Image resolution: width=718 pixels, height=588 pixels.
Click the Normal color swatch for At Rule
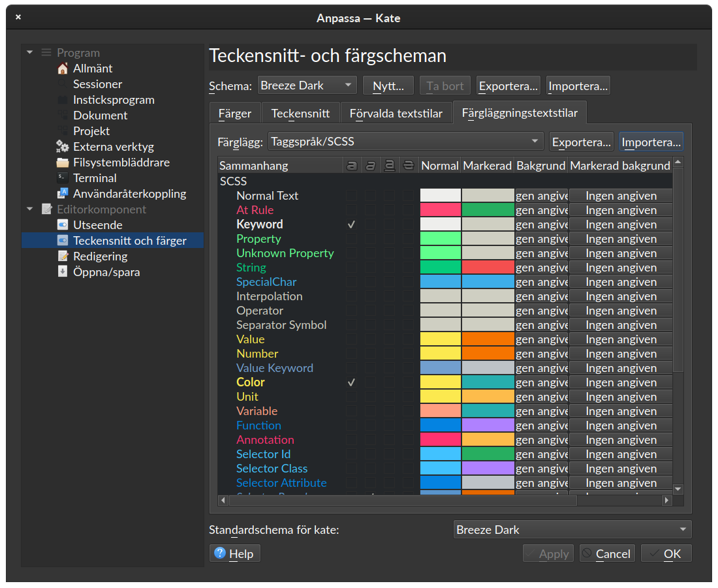tap(441, 210)
